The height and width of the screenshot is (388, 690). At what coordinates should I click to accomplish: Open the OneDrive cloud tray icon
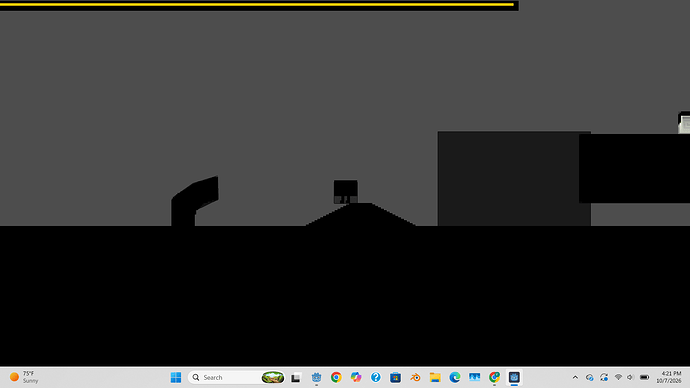[590, 377]
